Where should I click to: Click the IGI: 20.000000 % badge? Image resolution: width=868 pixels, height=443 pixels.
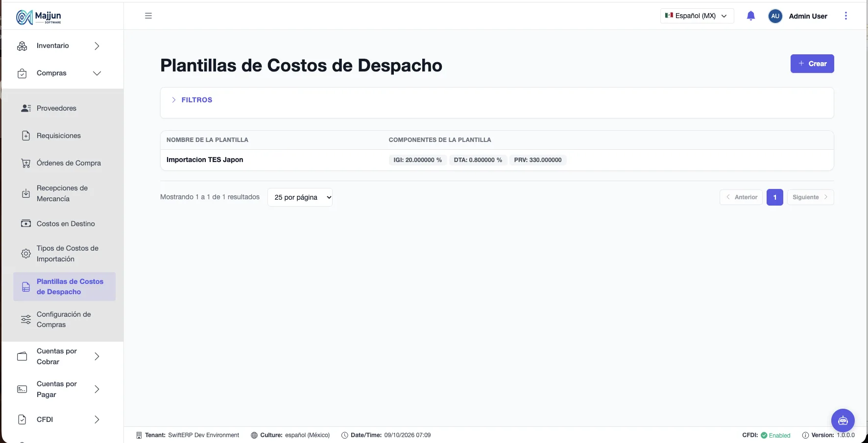pyautogui.click(x=418, y=160)
